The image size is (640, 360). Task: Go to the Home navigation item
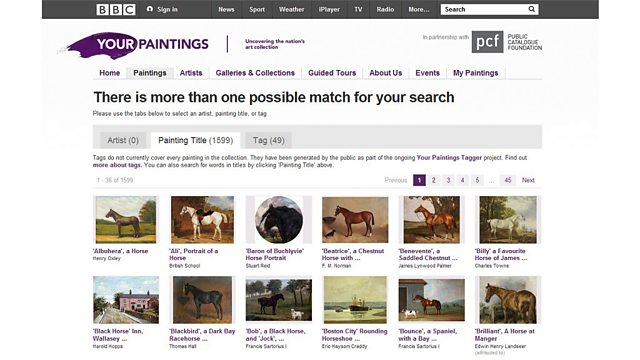tap(110, 73)
